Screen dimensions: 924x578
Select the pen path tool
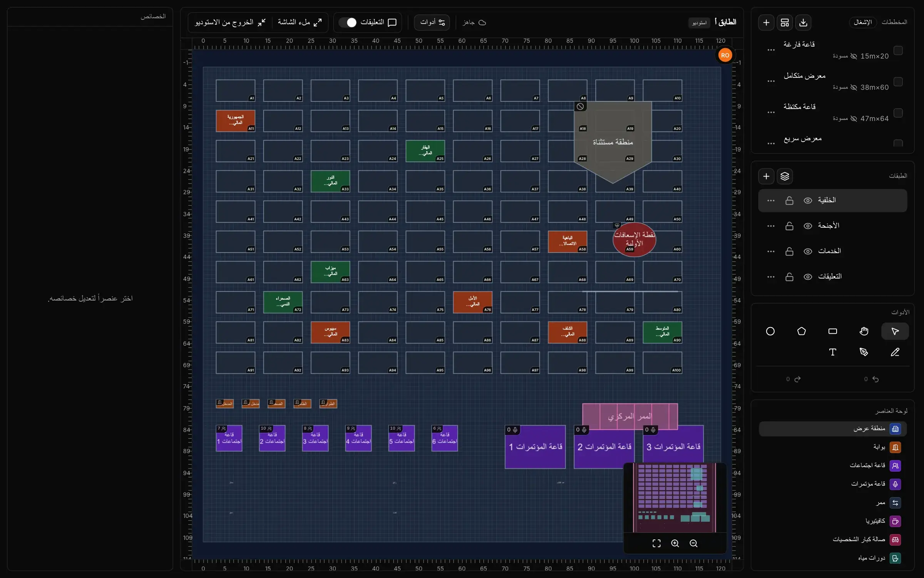[864, 352]
